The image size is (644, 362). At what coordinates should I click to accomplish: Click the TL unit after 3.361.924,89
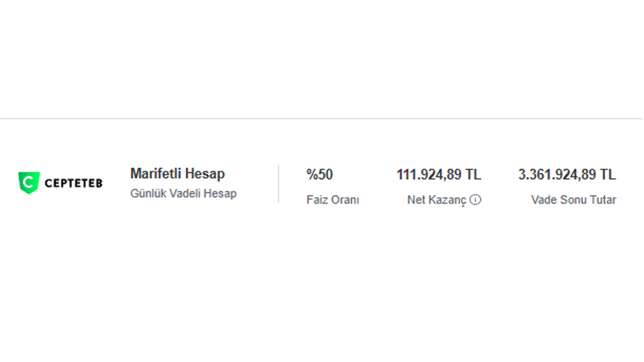click(608, 174)
